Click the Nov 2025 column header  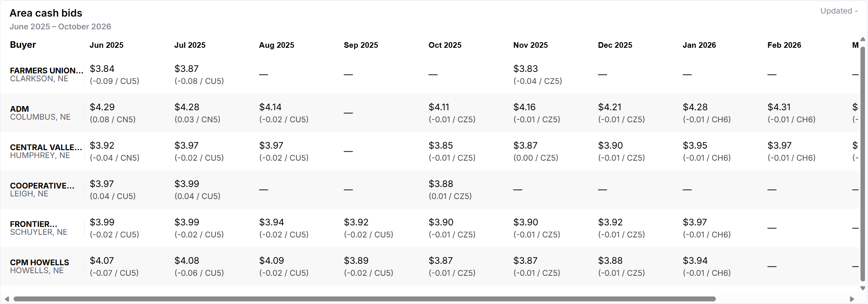530,45
